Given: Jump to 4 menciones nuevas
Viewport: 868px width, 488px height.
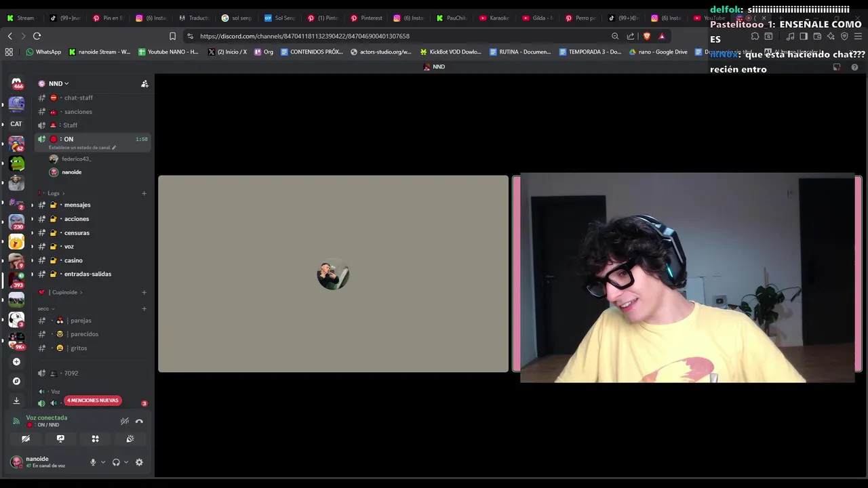Looking at the screenshot, I should (92, 401).
